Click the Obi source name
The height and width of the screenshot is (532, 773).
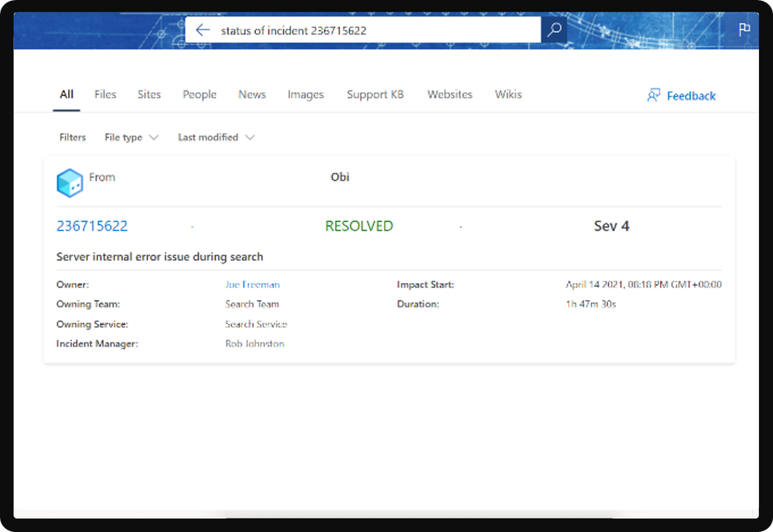[x=340, y=177]
